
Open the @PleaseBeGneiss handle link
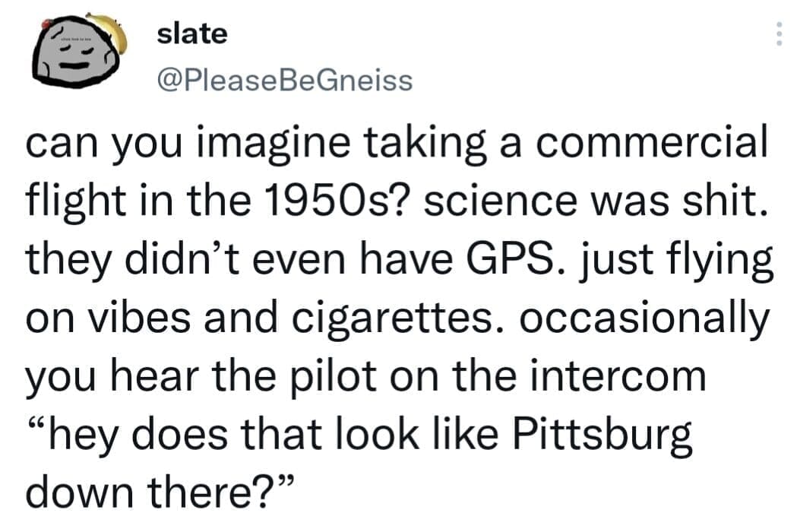tap(284, 79)
